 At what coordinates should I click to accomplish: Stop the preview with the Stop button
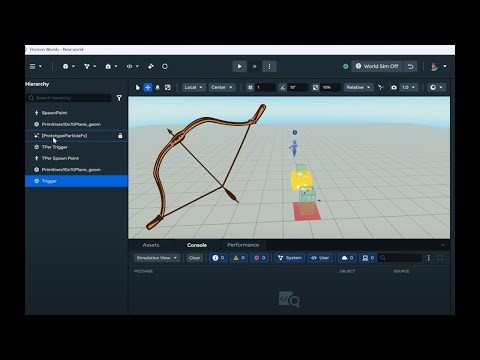pos(254,66)
